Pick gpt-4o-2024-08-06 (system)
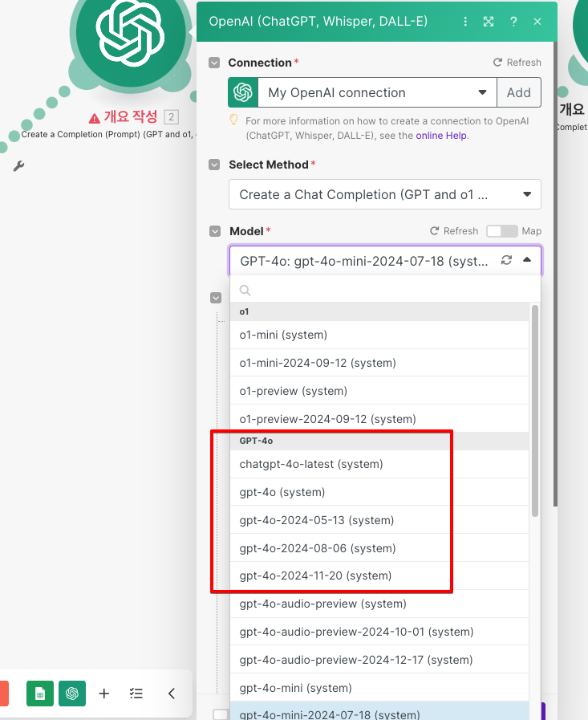The image size is (588, 720). click(379, 547)
